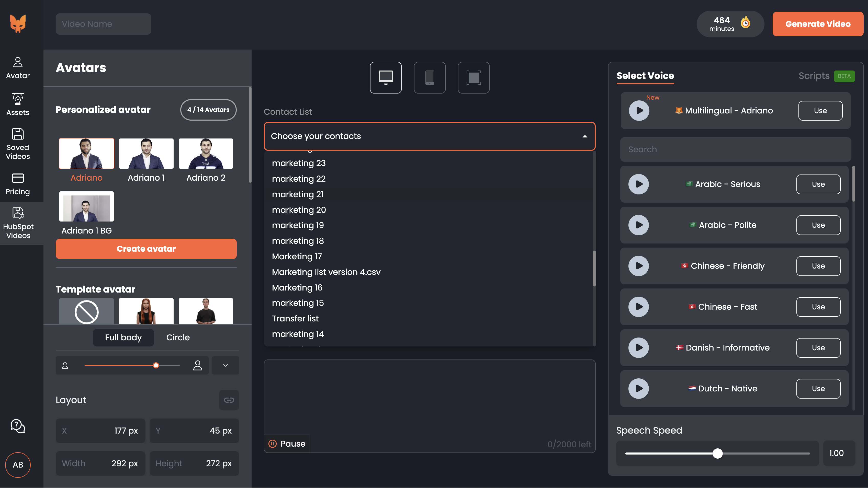Viewport: 868px width, 488px height.
Task: Click the layout link proportions icon
Action: click(229, 400)
